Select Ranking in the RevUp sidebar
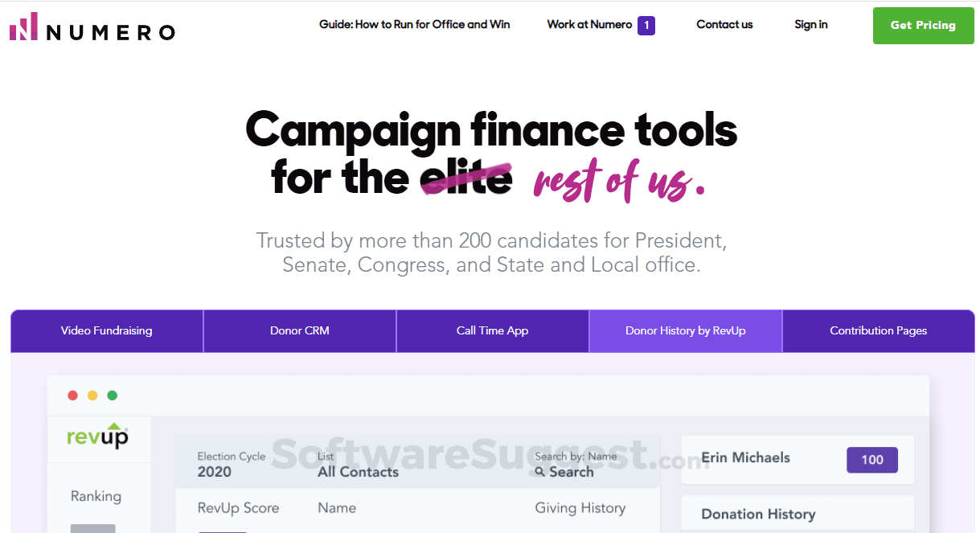The height and width of the screenshot is (533, 980). 96,497
